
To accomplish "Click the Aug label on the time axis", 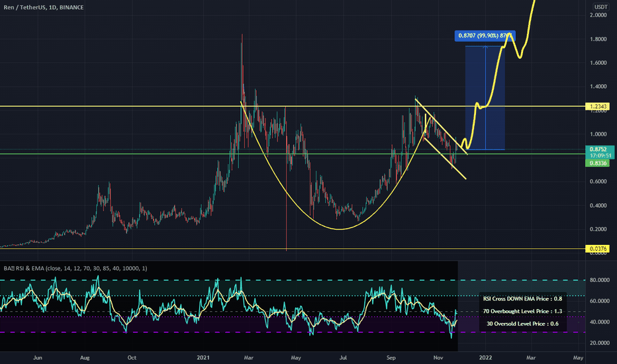I will tap(85, 357).
